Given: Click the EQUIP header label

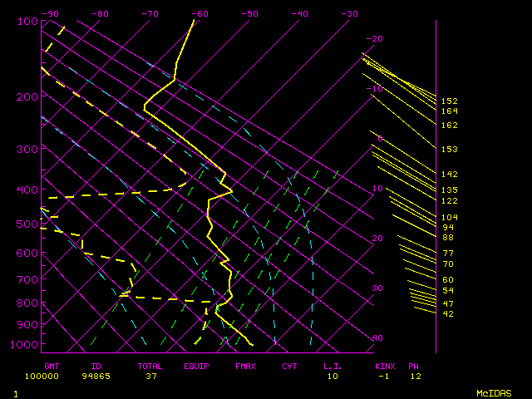Looking at the screenshot, I should (197, 366).
